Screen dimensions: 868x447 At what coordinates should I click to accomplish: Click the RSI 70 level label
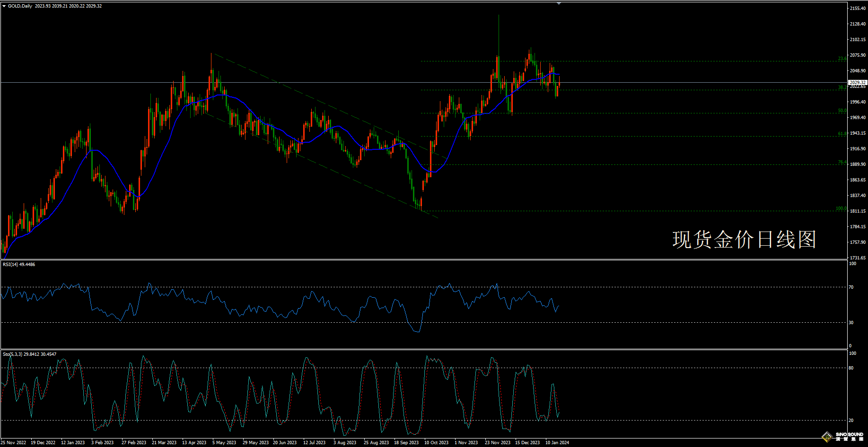[851, 287]
